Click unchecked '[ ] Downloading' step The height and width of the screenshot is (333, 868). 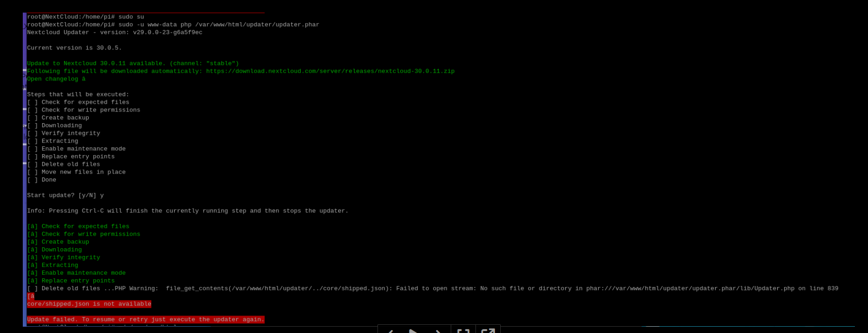tap(54, 126)
